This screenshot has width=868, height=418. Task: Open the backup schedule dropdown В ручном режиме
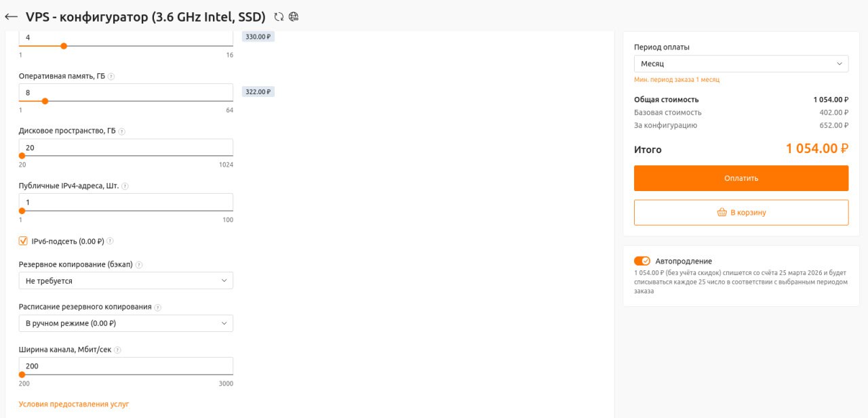pyautogui.click(x=125, y=323)
